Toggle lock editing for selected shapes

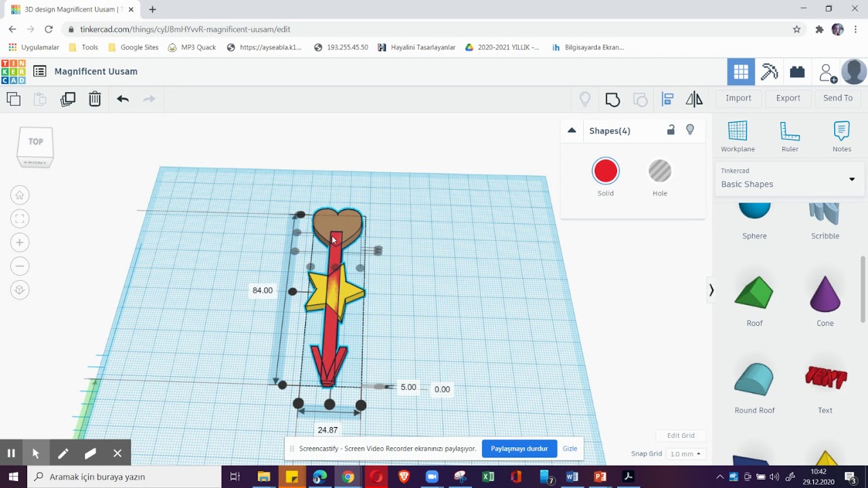[x=671, y=130]
